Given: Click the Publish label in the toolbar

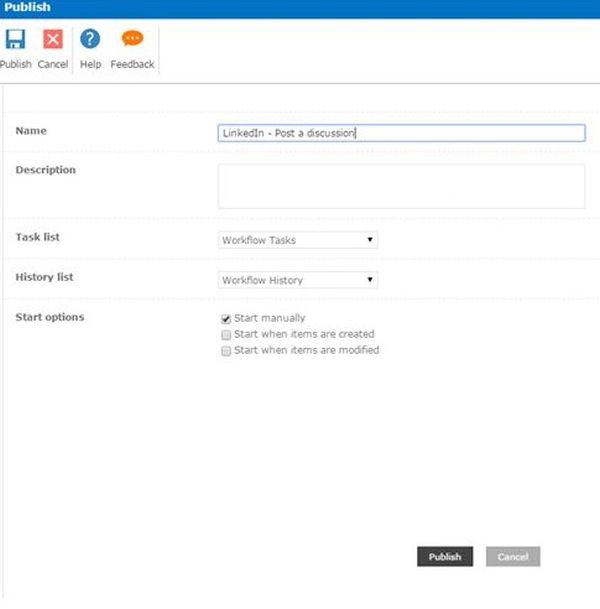Looking at the screenshot, I should pos(15,65).
